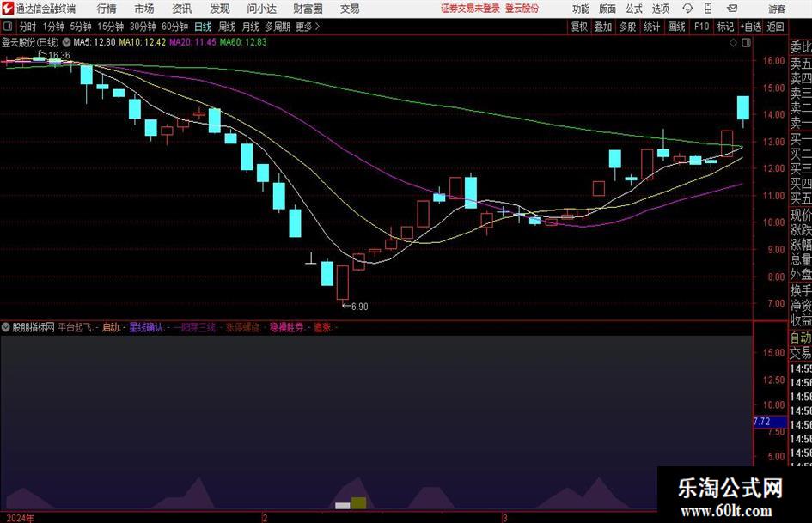Click the 画线 drawing toolbar button
This screenshot has width=812, height=523.
tap(676, 27)
